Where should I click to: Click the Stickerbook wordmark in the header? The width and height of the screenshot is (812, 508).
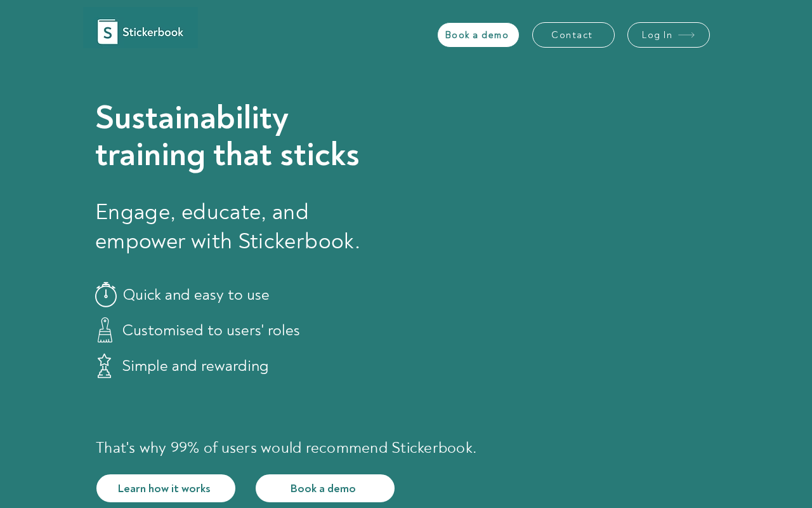coord(153,32)
